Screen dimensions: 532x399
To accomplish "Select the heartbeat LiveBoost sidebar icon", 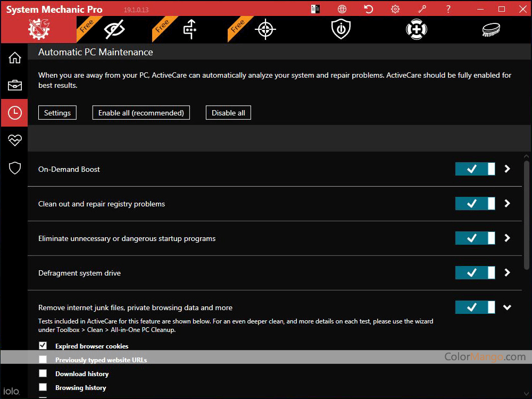I will coord(14,140).
